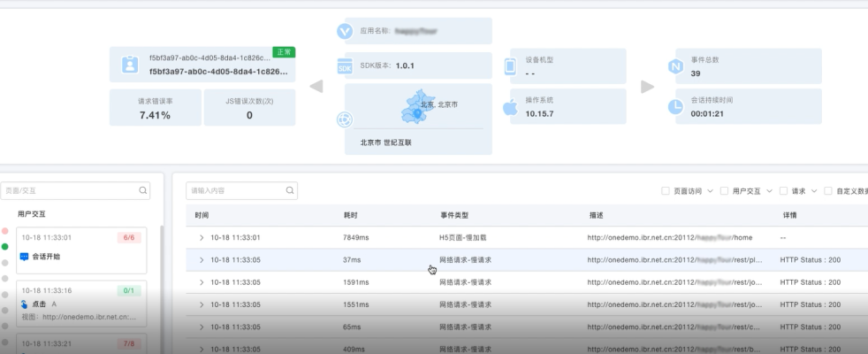Expand the 37ms 网络请求 row

click(x=202, y=259)
